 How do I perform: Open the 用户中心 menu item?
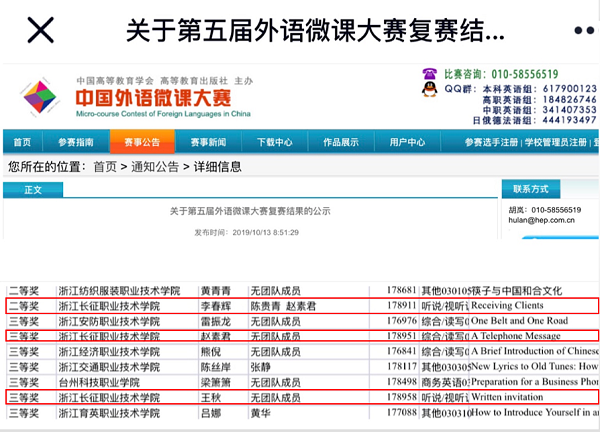(407, 142)
